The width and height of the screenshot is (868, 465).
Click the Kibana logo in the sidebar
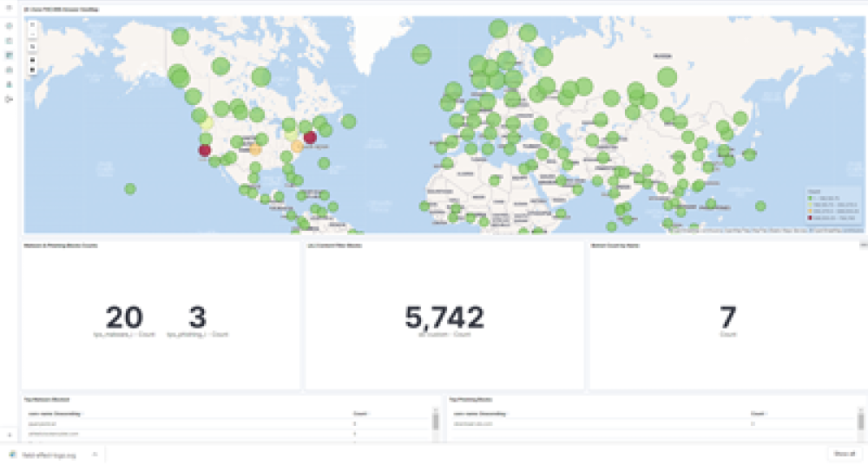point(9,8)
